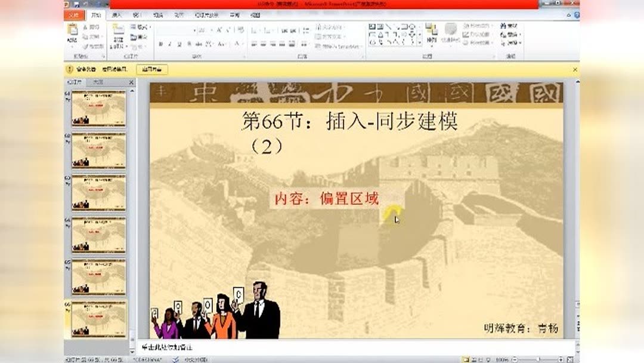Image resolution: width=644 pixels, height=363 pixels.
Task: Apply bold formatting to text
Action: (x=162, y=44)
